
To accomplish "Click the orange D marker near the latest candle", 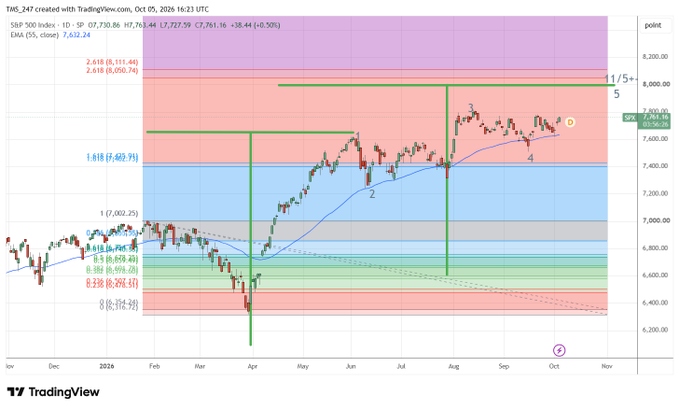I will click(x=570, y=123).
